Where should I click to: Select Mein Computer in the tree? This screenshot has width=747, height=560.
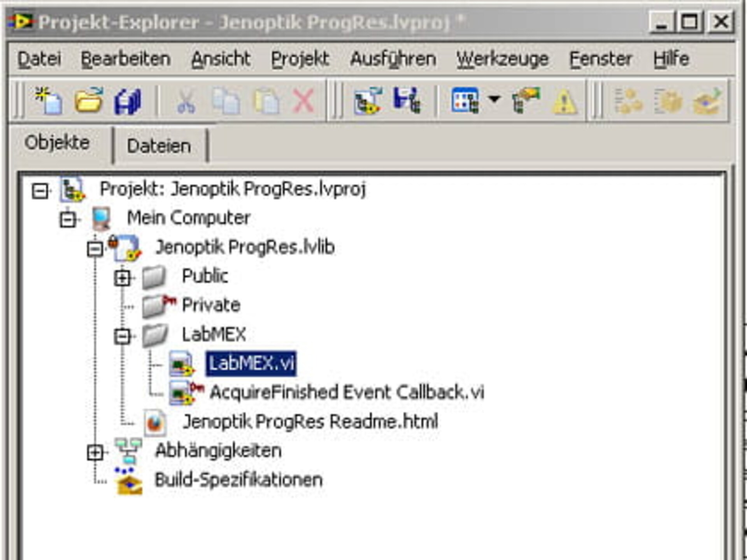tap(189, 218)
